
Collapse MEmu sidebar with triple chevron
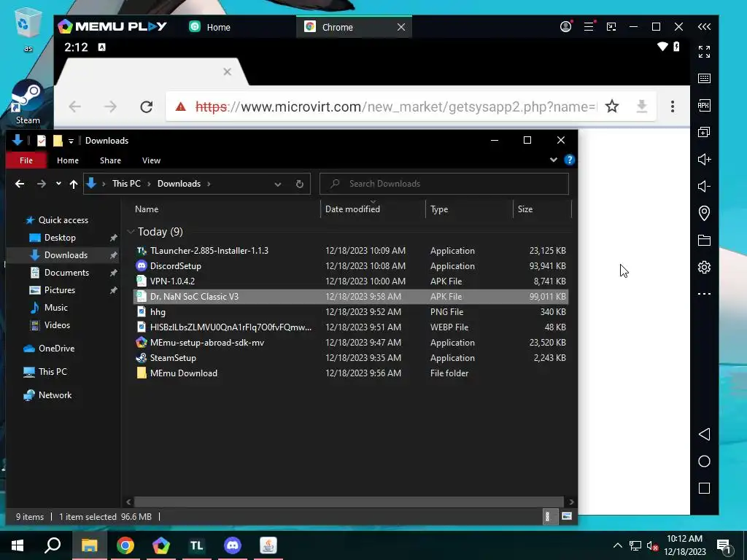[704, 27]
